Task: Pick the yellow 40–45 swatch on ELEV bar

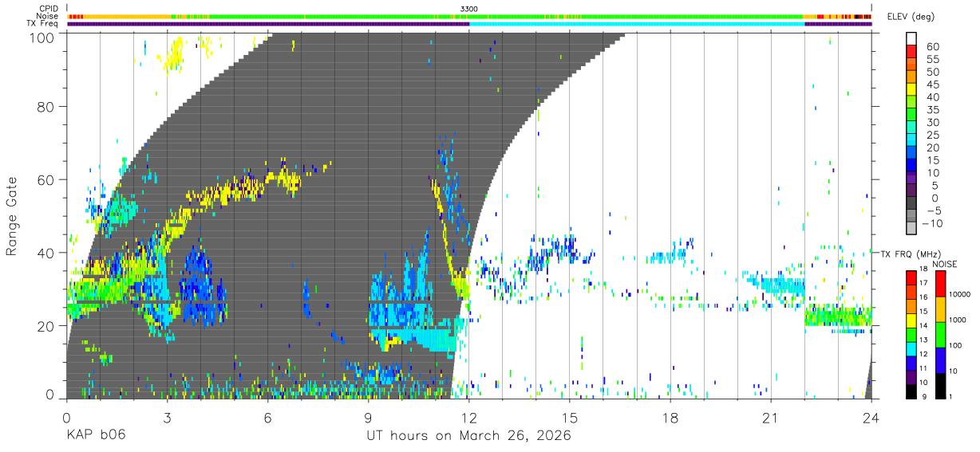Action: point(913,91)
